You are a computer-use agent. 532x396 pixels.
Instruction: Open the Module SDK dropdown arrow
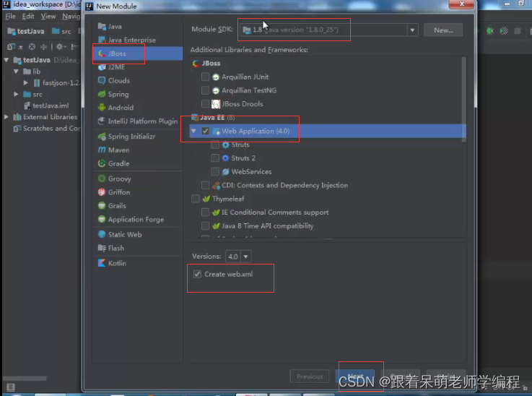coord(412,30)
